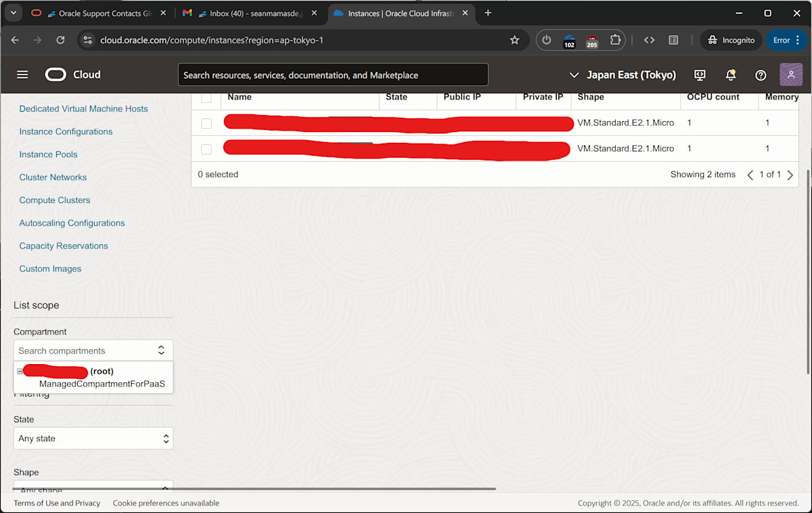
Task: Click the Oracle Cloud logo
Action: click(x=73, y=74)
